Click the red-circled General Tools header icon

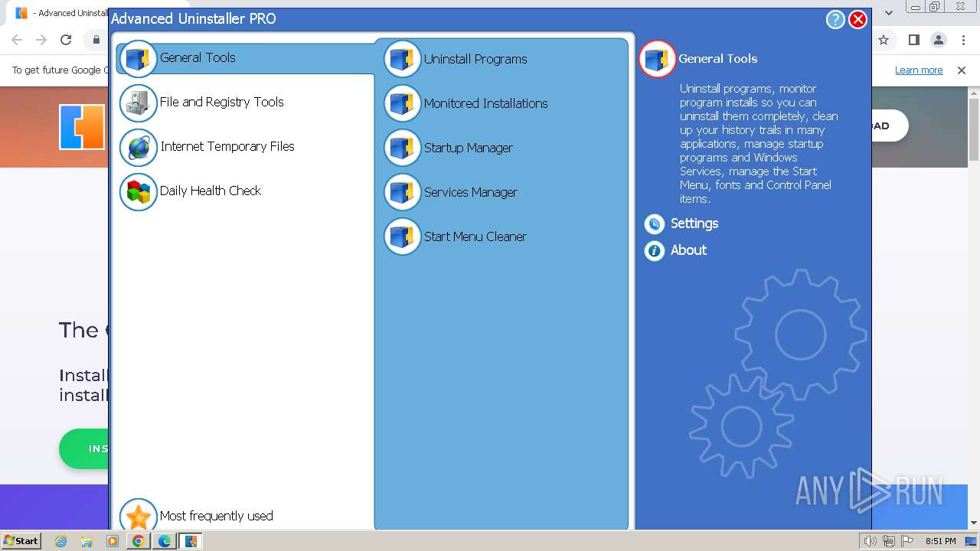point(658,59)
